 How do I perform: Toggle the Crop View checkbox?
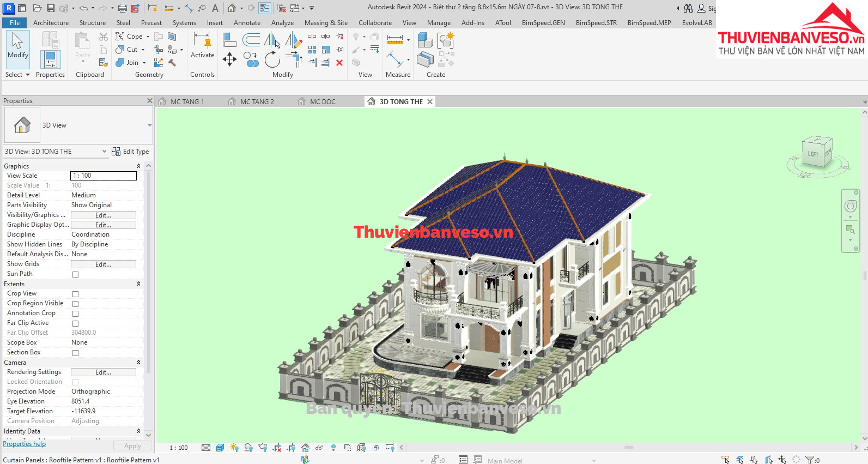76,294
